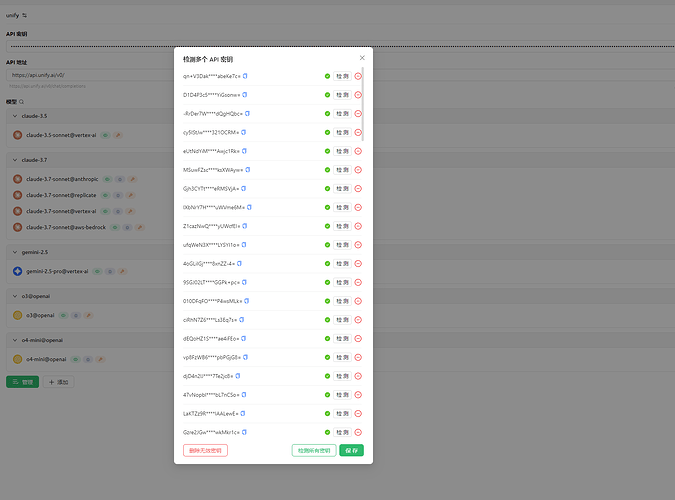Copy the API key starting with LaKTZz9R

point(243,413)
